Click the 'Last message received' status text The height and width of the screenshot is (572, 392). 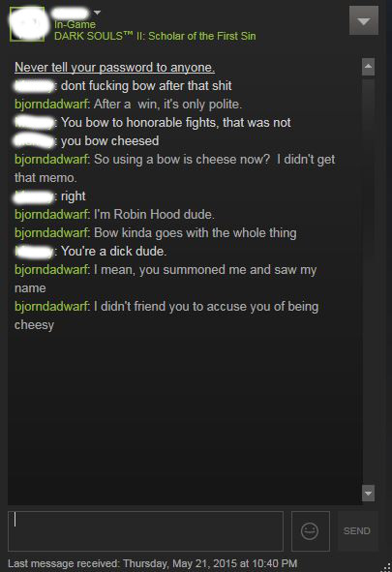pos(152,563)
